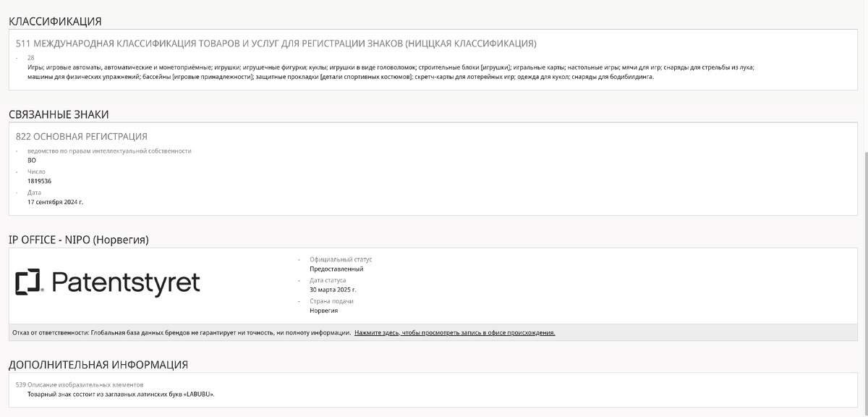Click the Отказ от ответственности disclaimer text
The image size is (868, 417).
(182, 333)
